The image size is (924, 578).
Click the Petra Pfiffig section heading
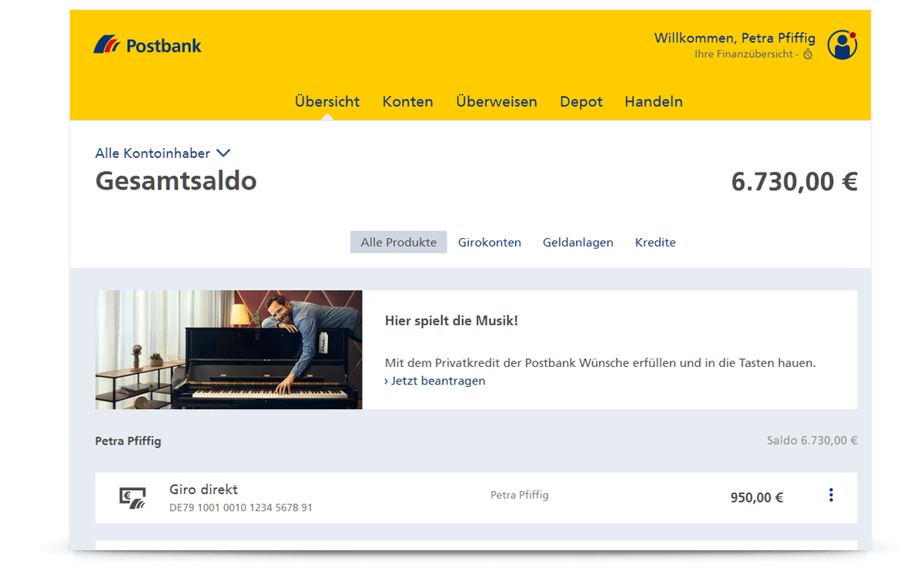pos(128,442)
